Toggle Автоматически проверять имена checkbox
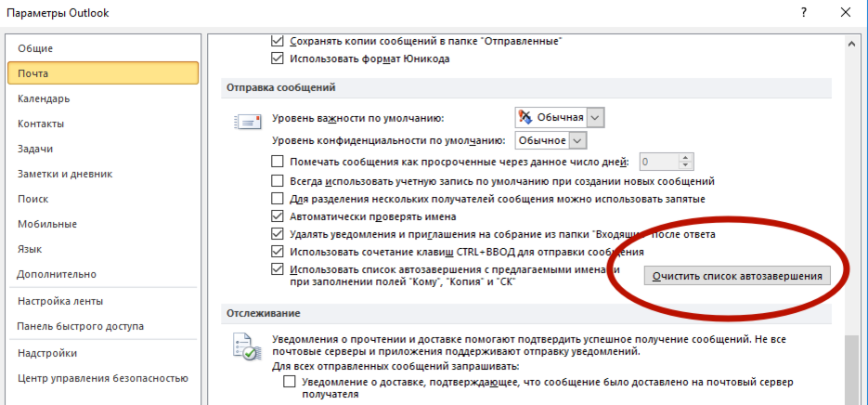 pos(277,216)
